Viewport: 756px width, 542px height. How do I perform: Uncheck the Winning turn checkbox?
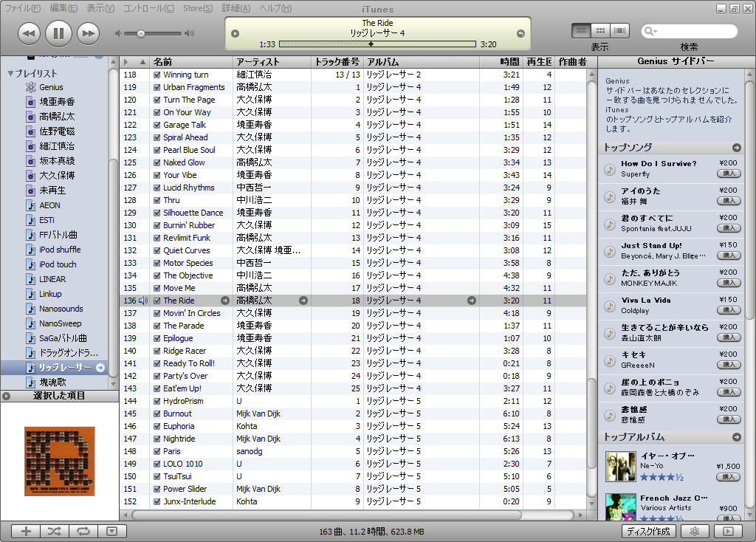point(157,75)
